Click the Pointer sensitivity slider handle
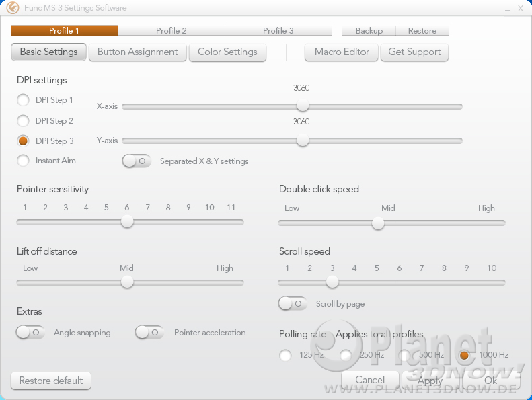 tap(127, 222)
